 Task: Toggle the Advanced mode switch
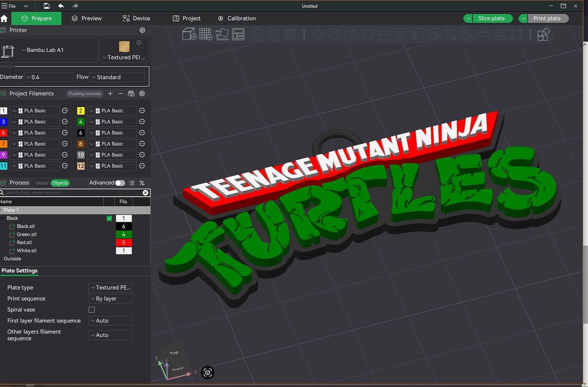pyautogui.click(x=120, y=183)
